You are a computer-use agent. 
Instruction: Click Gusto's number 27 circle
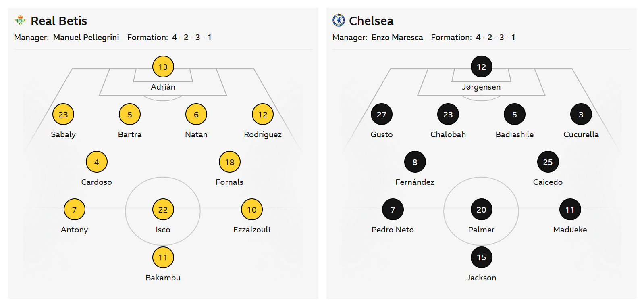381,114
